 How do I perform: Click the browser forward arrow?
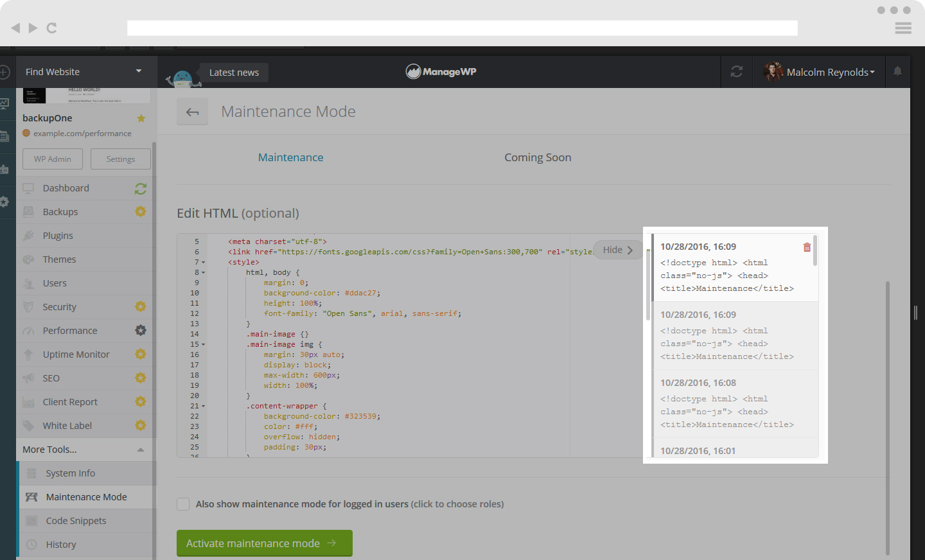(33, 28)
